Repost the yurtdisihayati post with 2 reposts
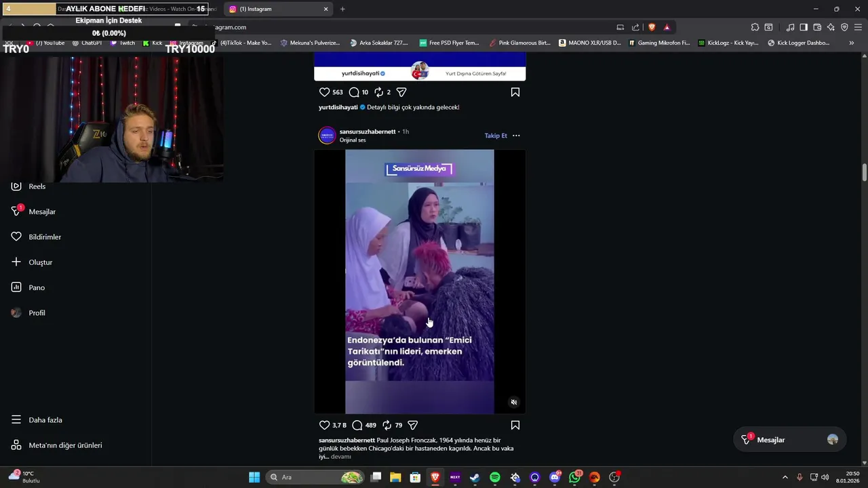The image size is (868, 488). click(379, 92)
